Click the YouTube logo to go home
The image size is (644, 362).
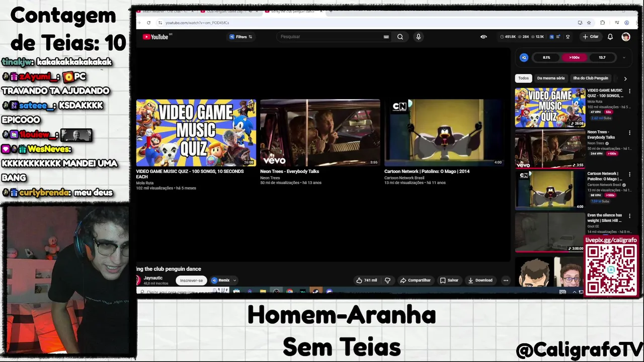coord(155,37)
